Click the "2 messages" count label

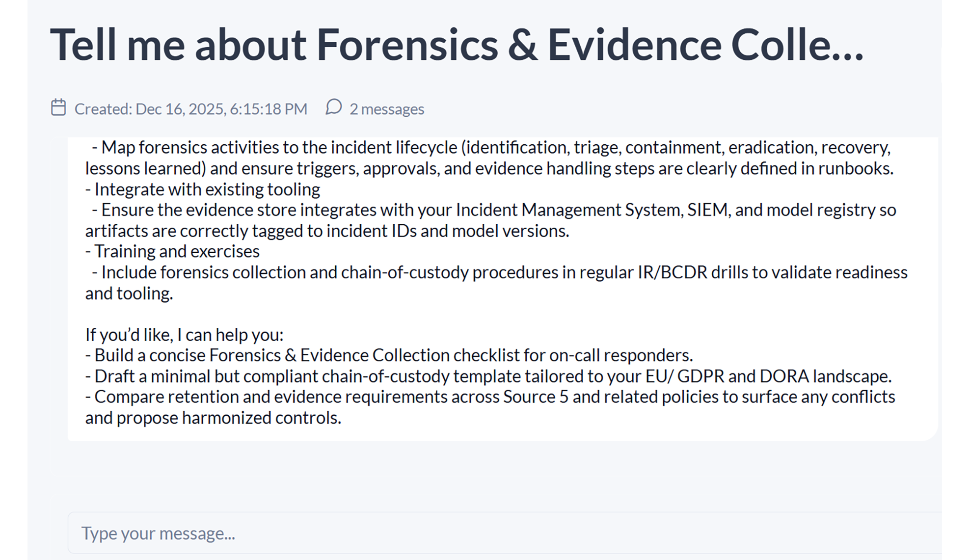click(386, 109)
